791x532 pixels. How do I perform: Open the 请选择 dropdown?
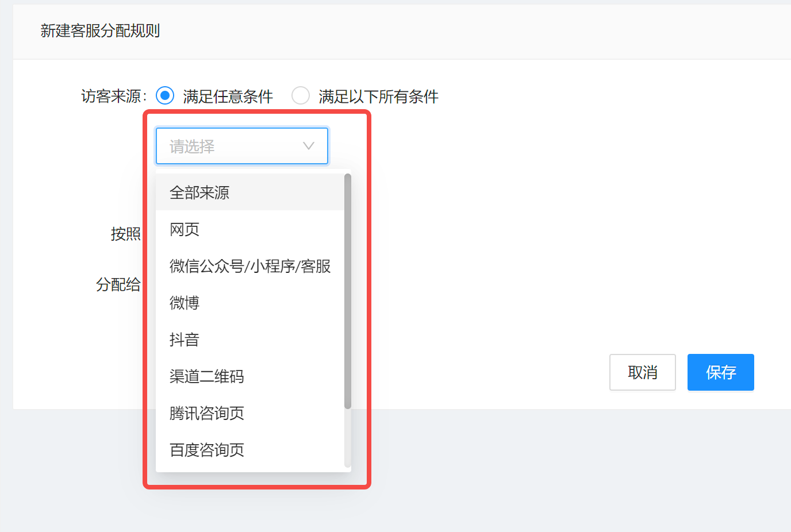tap(241, 146)
